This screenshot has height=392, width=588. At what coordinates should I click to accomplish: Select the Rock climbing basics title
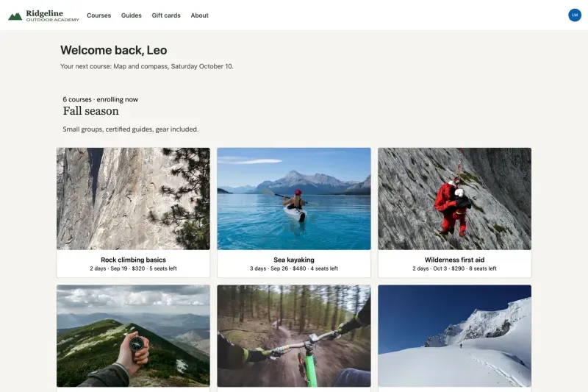pyautogui.click(x=133, y=260)
